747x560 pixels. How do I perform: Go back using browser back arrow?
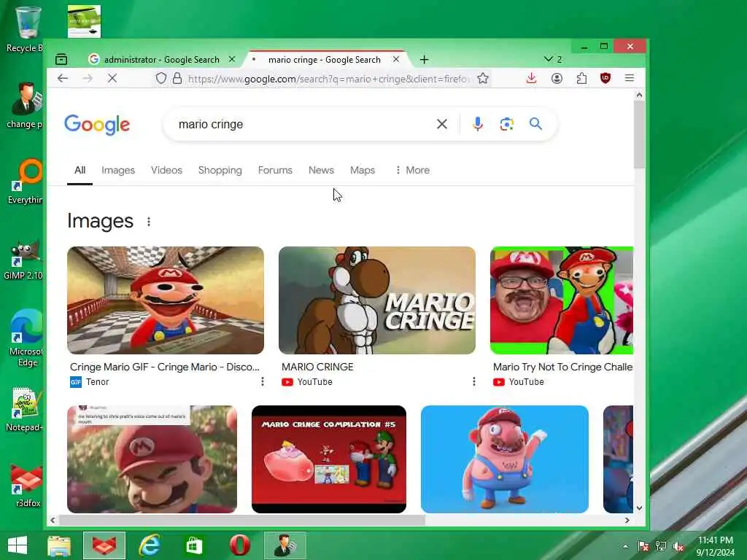63,78
